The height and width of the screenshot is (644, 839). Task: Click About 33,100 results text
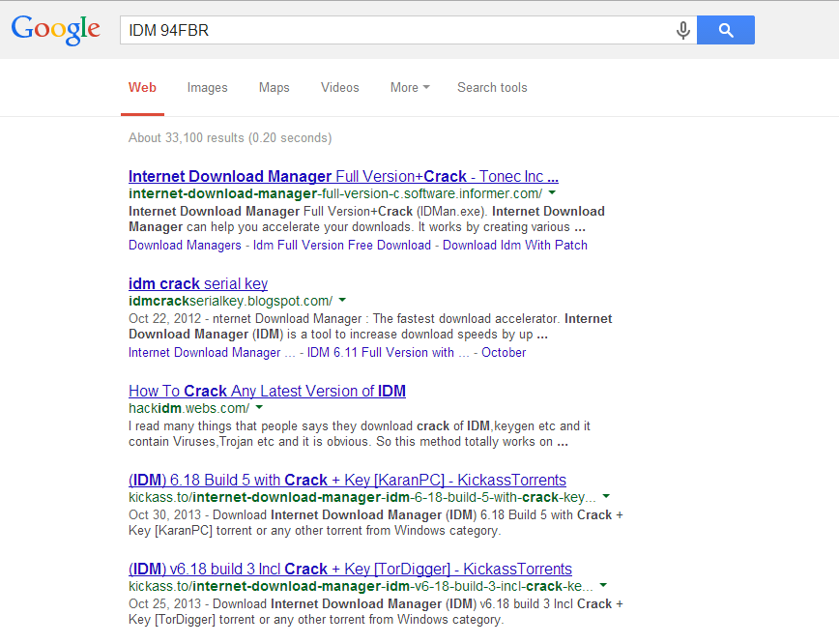230,138
